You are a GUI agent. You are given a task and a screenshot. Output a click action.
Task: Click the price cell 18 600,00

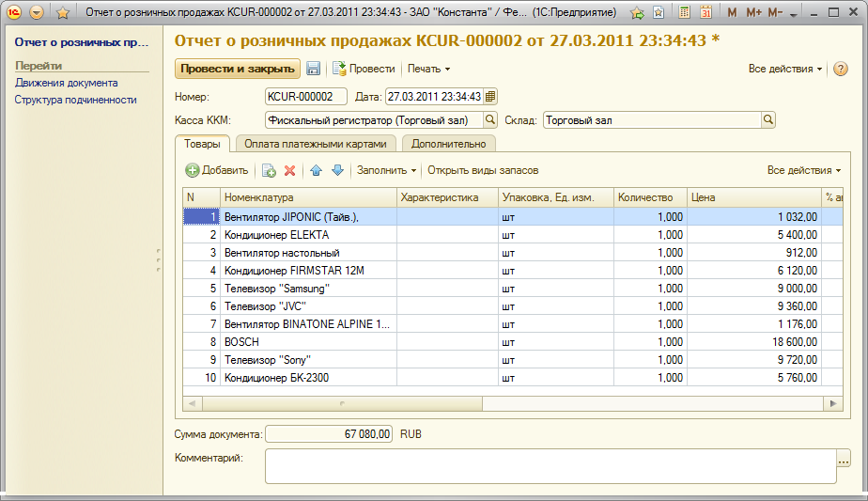753,342
